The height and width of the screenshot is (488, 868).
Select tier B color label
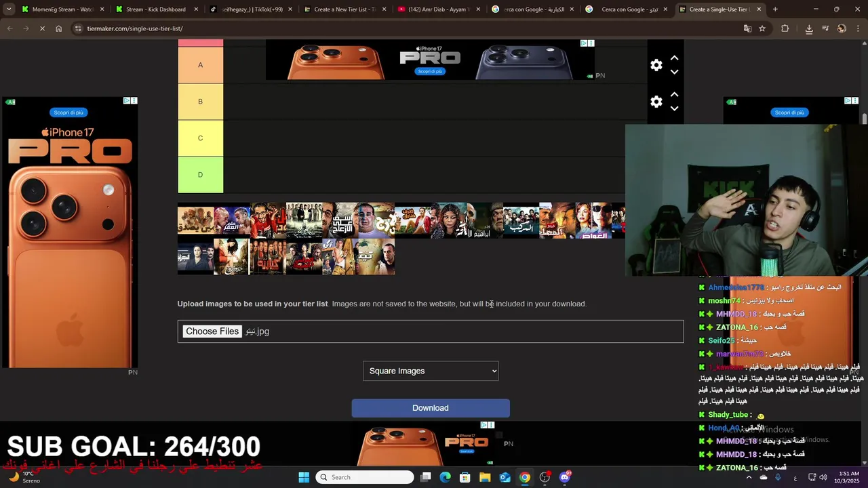[x=200, y=102]
